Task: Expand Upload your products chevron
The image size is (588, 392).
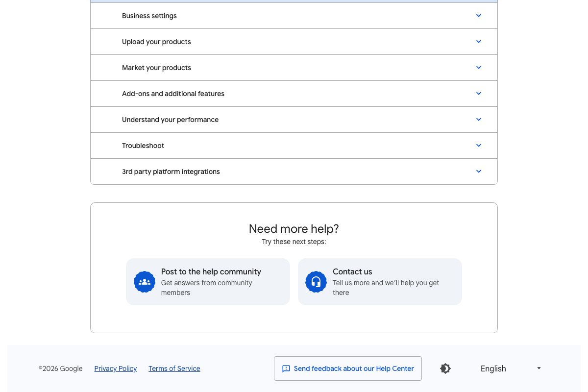Action: 479,42
